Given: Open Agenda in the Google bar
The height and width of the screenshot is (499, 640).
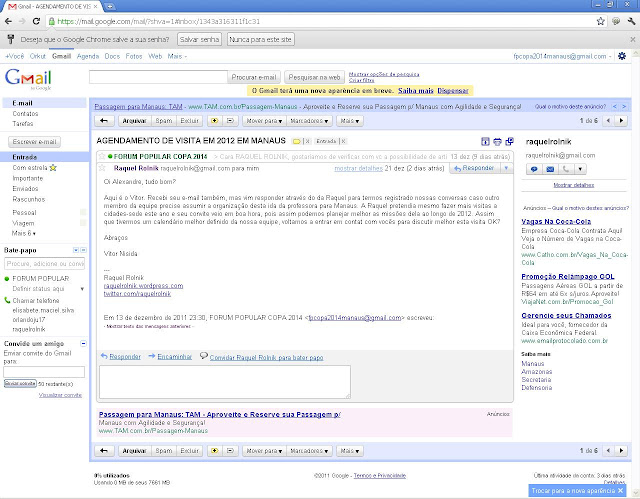Looking at the screenshot, I should click(88, 56).
